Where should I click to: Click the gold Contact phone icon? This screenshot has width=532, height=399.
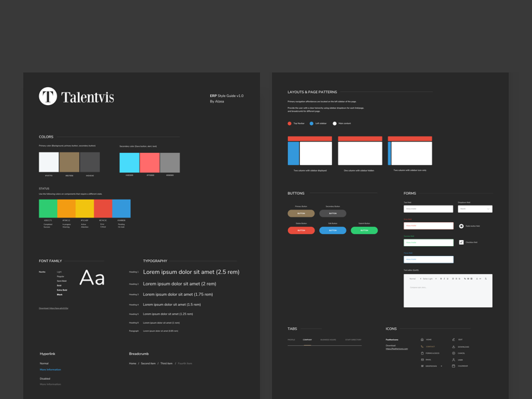pos(422,346)
